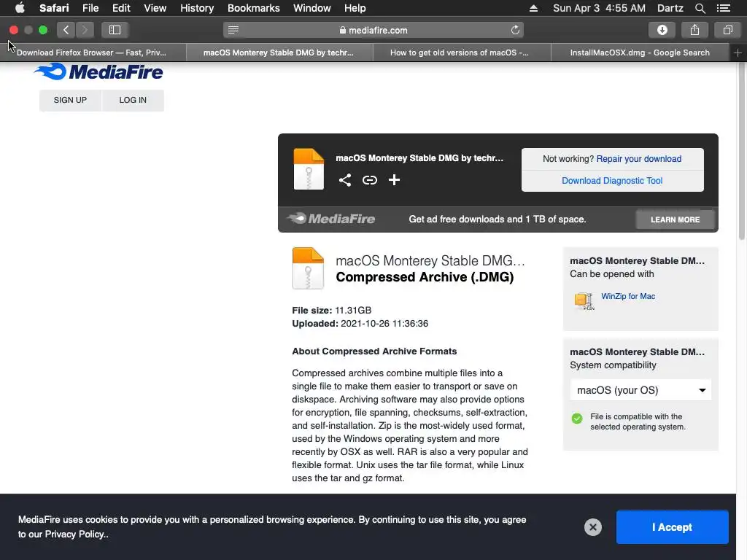Dismiss the cookie banner with the X
Viewport: 747px width, 560px height.
pos(592,527)
